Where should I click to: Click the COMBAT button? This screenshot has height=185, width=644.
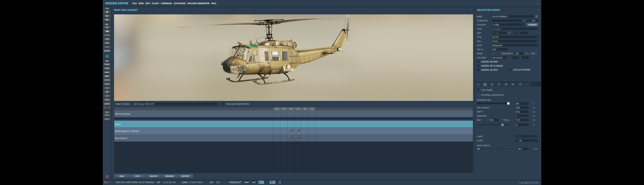(x=532, y=25)
